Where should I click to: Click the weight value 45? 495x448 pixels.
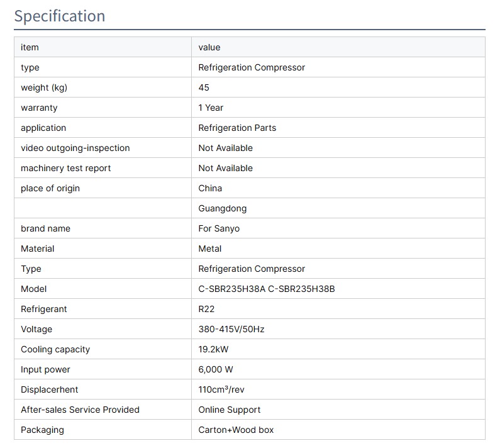(204, 87)
